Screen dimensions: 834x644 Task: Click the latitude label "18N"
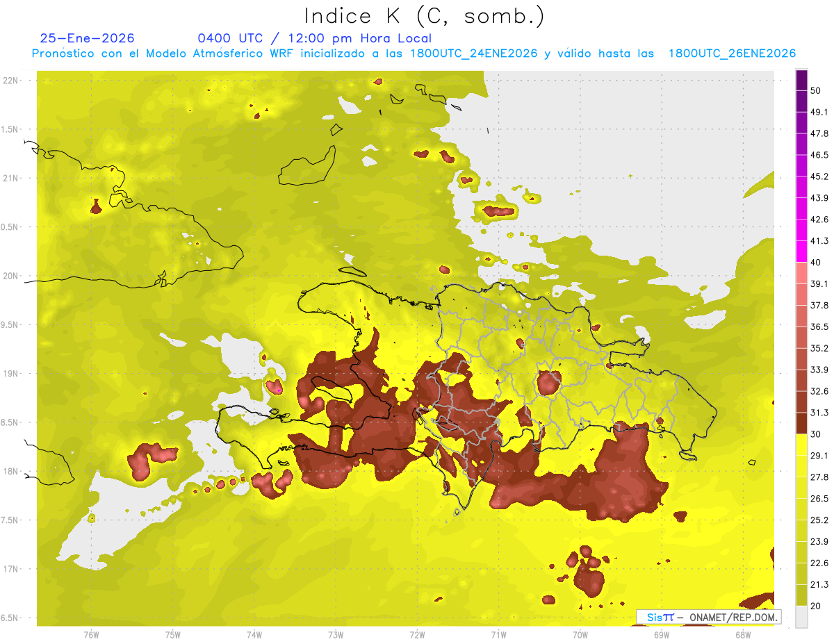10,471
